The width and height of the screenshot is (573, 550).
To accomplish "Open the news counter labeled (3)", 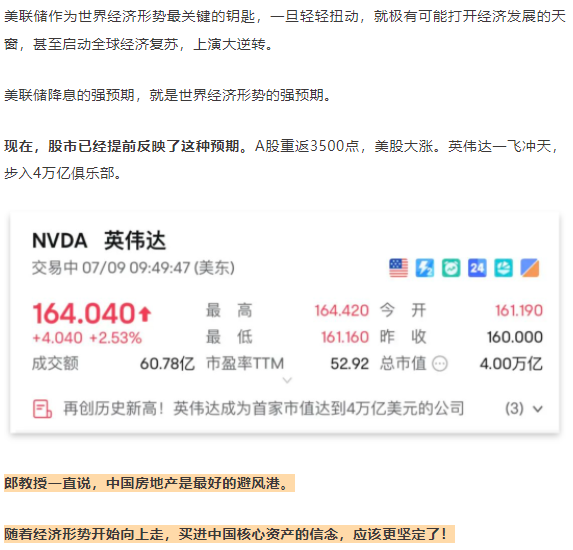I will [x=515, y=408].
